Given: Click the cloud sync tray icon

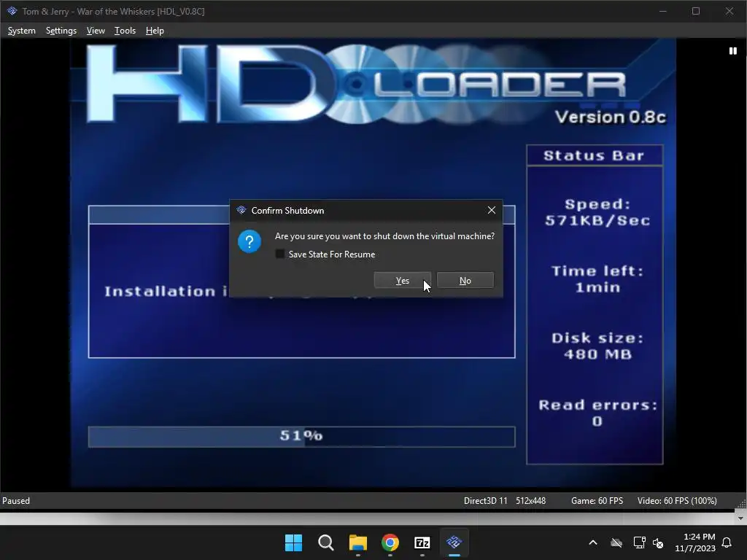Looking at the screenshot, I should pyautogui.click(x=616, y=542).
